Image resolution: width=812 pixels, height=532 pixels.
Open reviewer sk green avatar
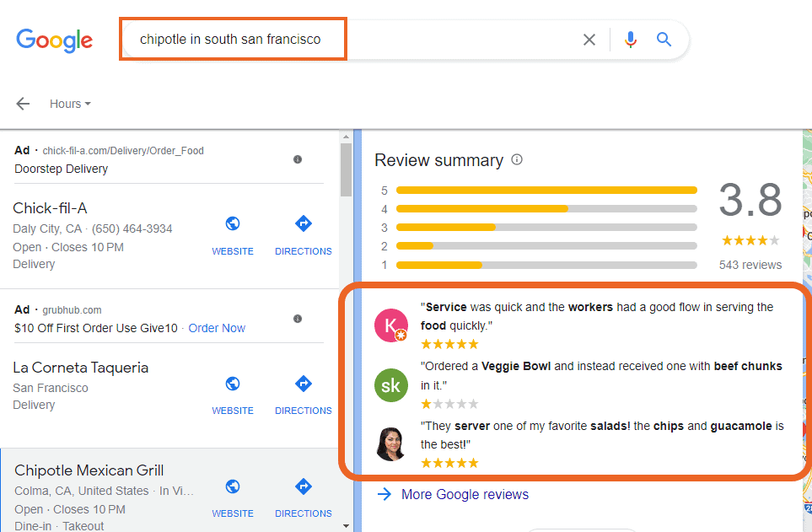click(x=391, y=385)
